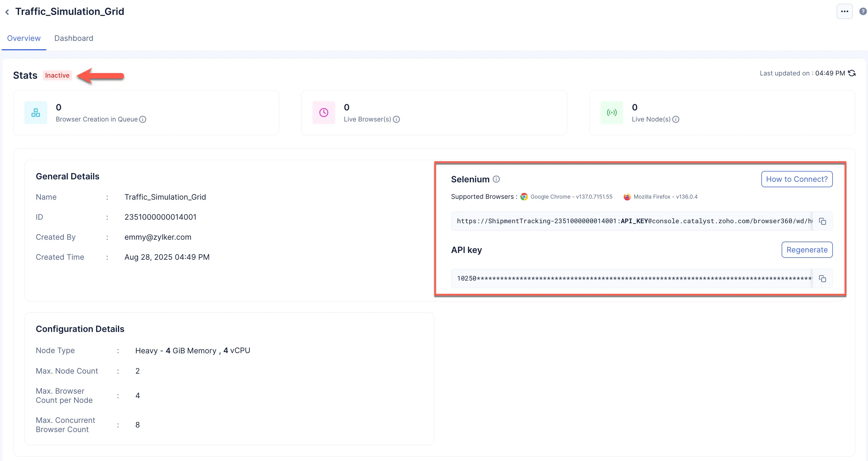Screen dimensions: 868x461
Task: Copy the API key value
Action: (x=822, y=278)
